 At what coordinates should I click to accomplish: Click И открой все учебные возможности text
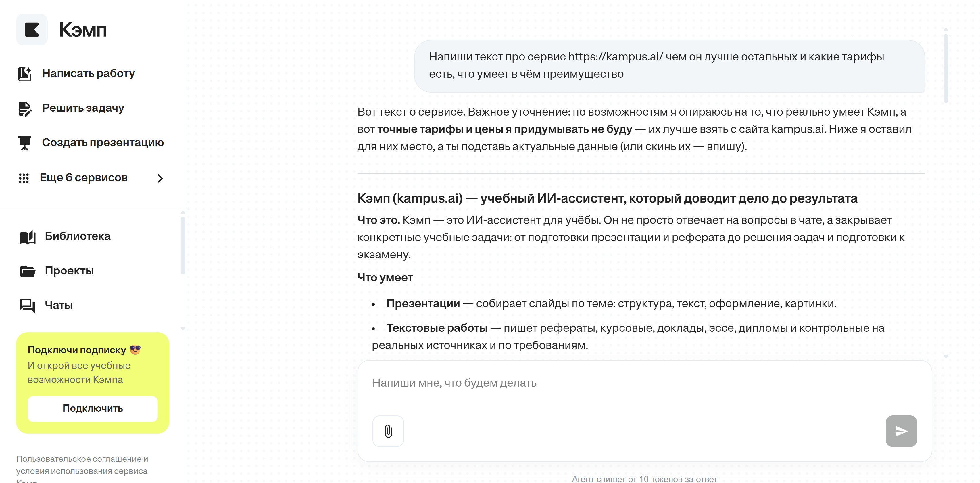coord(79,373)
